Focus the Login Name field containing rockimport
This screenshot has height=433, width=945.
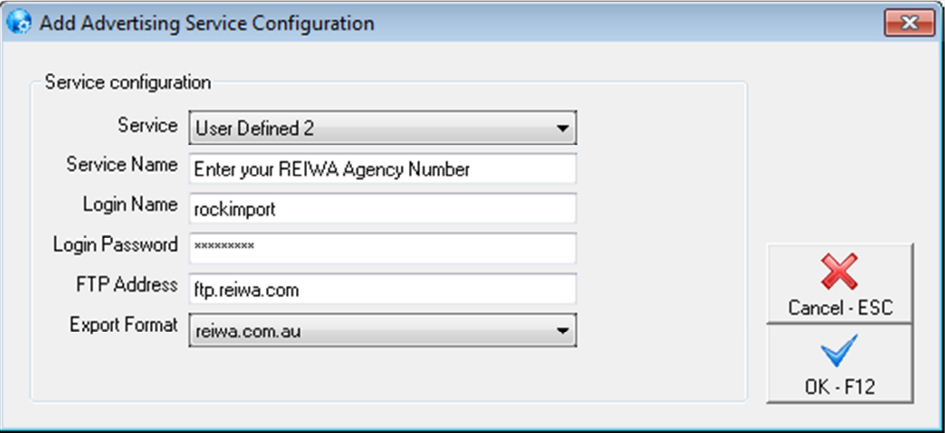point(382,208)
